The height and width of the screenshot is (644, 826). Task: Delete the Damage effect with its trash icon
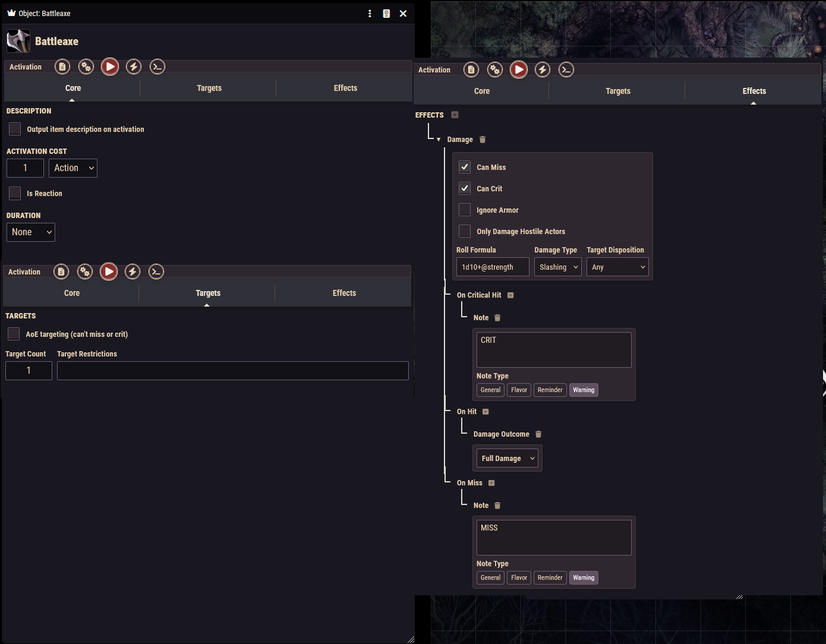click(483, 140)
